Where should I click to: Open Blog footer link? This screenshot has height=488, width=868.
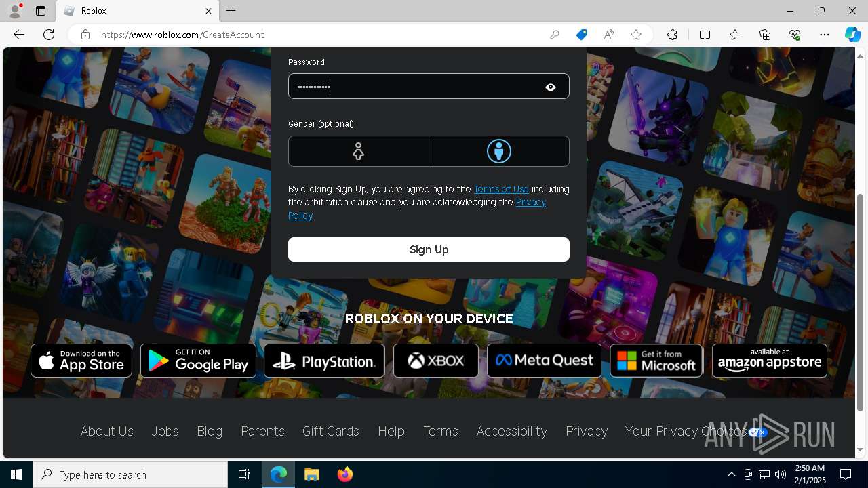(210, 431)
